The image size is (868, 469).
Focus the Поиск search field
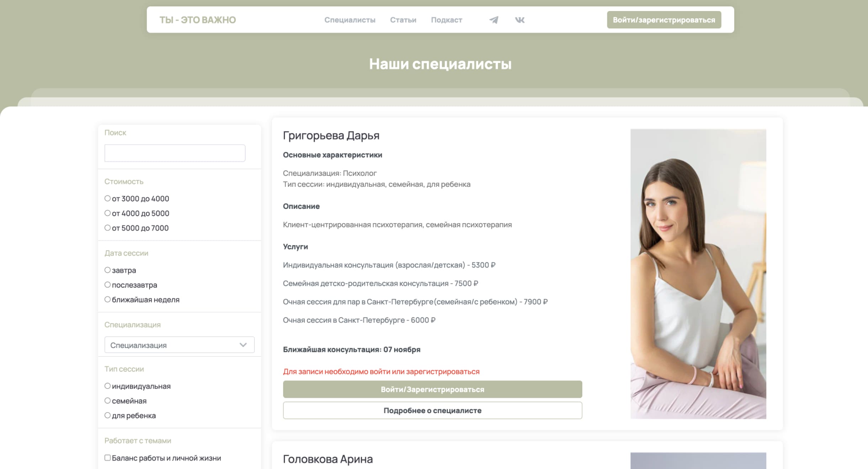pos(175,153)
